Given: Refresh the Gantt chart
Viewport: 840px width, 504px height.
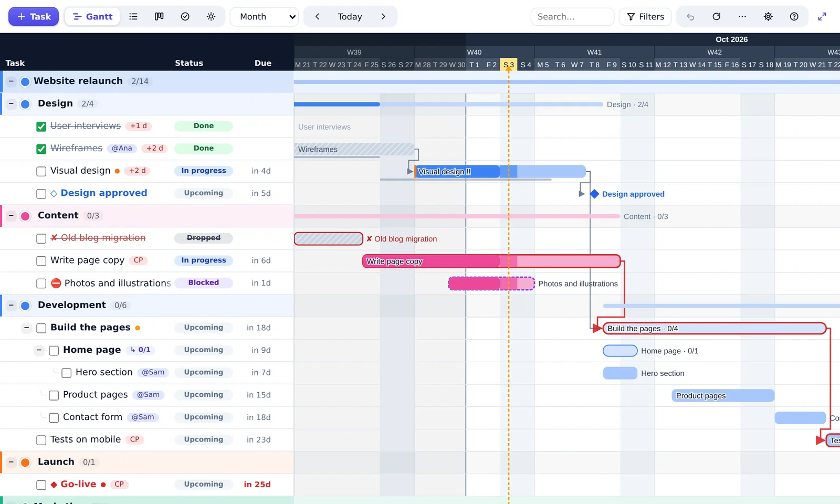Looking at the screenshot, I should click(716, 17).
